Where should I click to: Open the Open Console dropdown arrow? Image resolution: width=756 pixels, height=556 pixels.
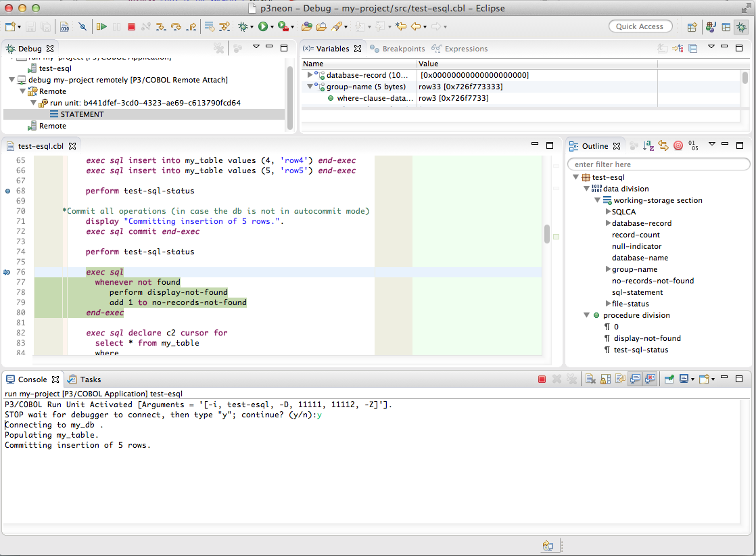click(x=713, y=379)
